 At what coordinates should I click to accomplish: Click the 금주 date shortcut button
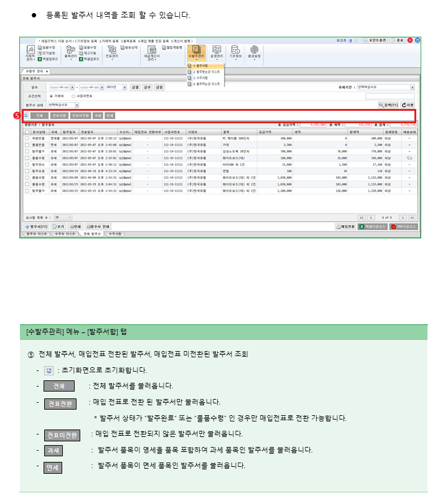pos(147,87)
